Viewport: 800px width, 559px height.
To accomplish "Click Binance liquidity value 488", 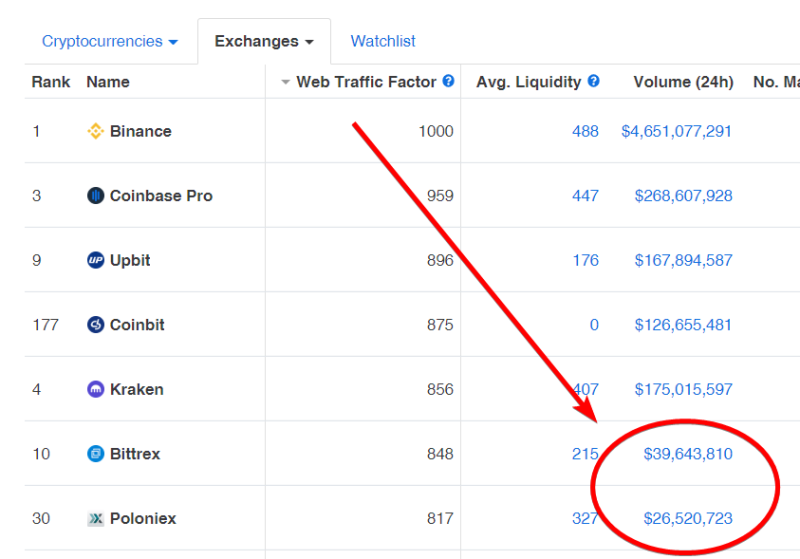I will [x=585, y=131].
